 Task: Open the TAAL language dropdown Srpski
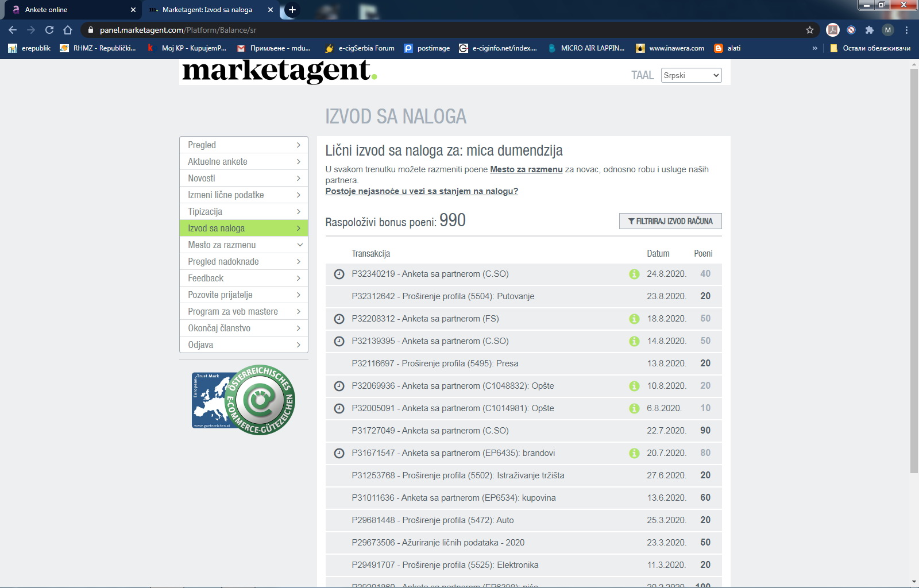(x=692, y=75)
